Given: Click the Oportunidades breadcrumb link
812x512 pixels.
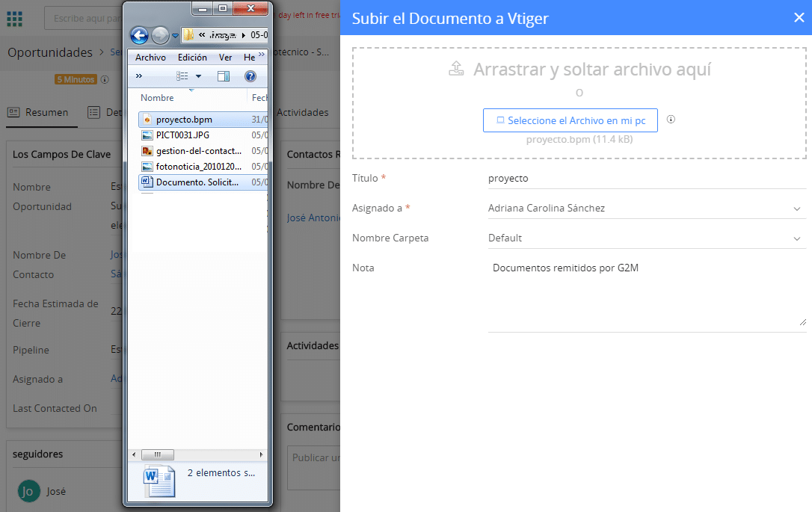Looking at the screenshot, I should (x=49, y=52).
